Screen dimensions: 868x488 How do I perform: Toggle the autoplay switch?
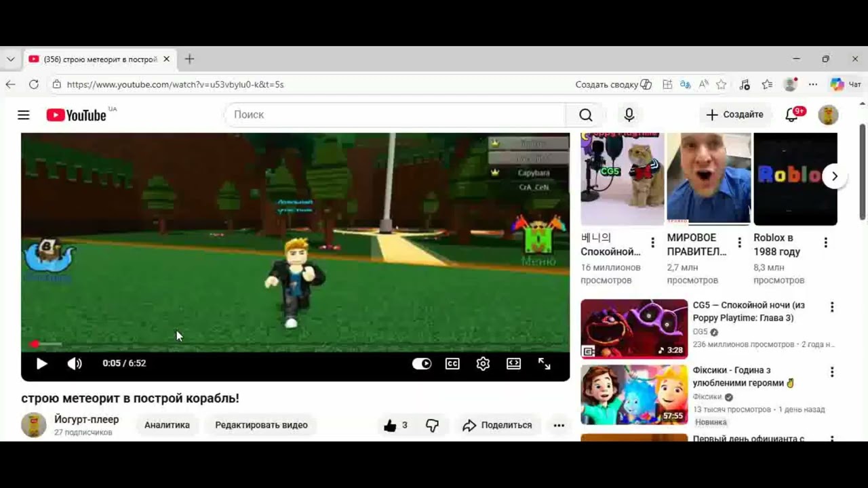(x=422, y=364)
